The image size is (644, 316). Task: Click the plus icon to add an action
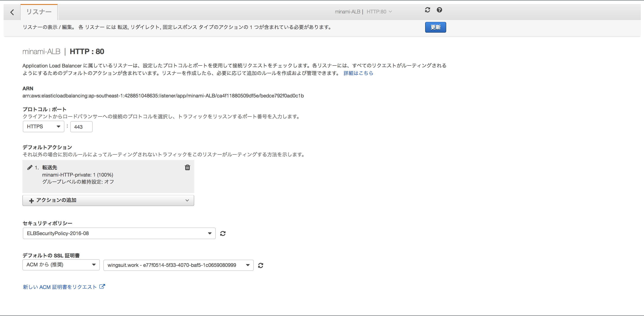[x=31, y=200]
